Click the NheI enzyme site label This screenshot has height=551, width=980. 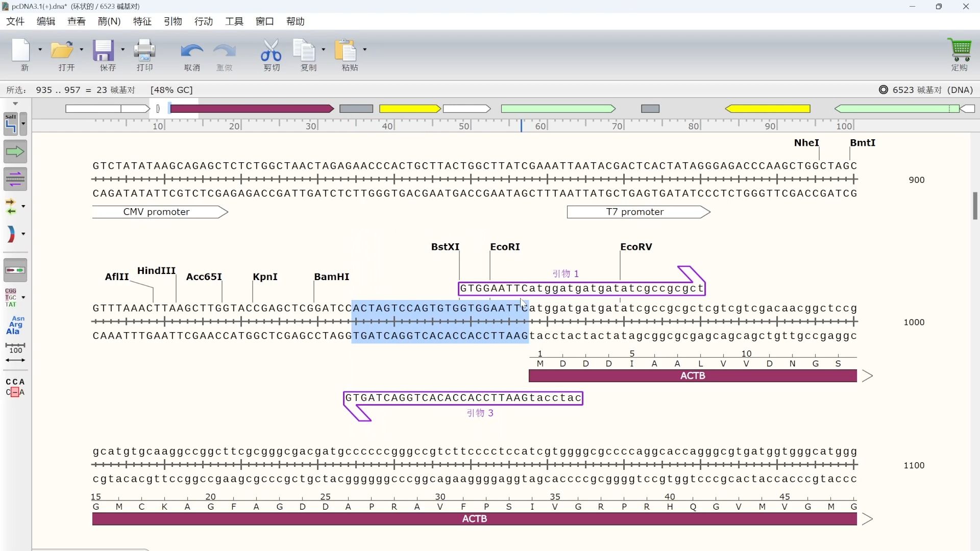coord(806,143)
